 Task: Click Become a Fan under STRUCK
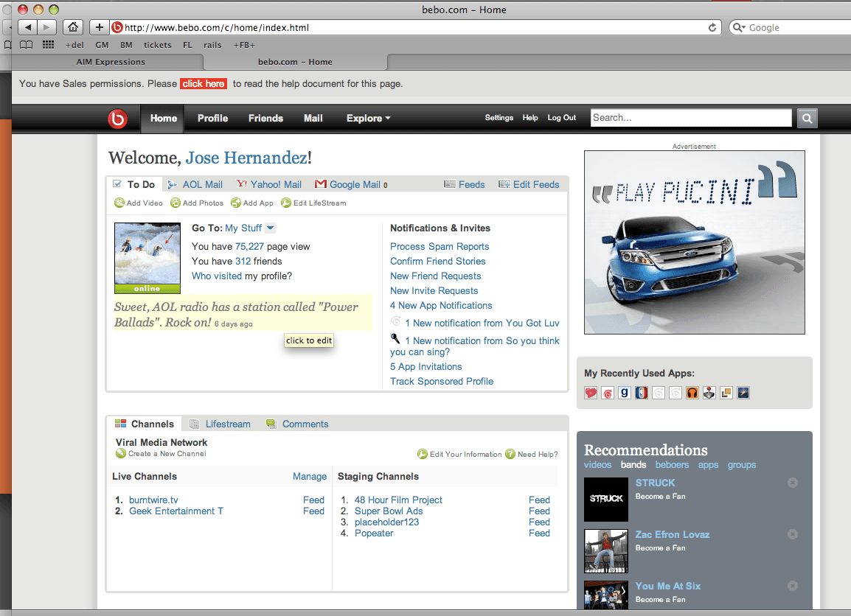pos(661,496)
